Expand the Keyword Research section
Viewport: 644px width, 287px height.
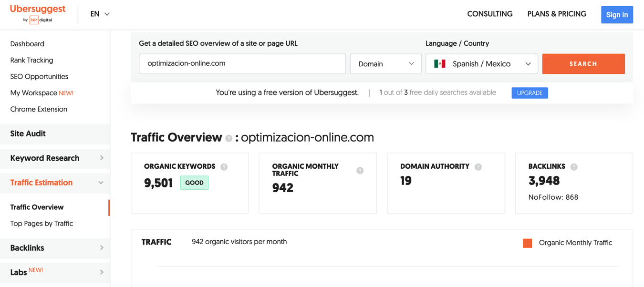55,158
